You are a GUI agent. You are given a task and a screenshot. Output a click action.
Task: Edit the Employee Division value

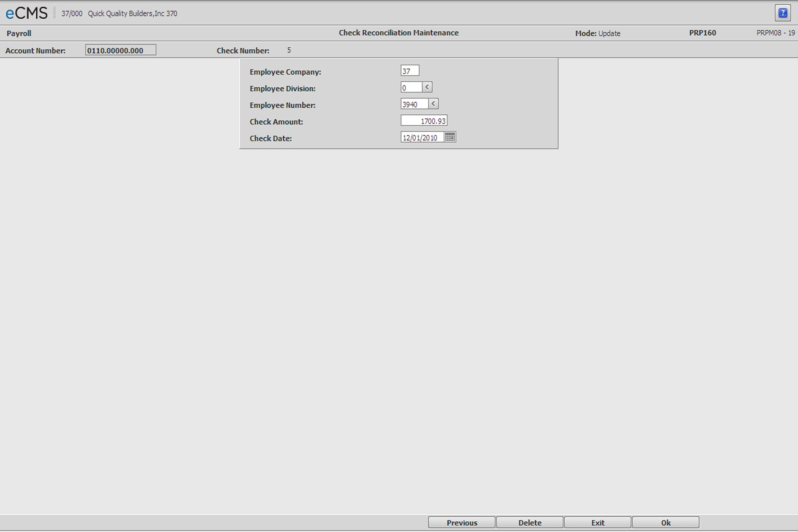pos(412,87)
